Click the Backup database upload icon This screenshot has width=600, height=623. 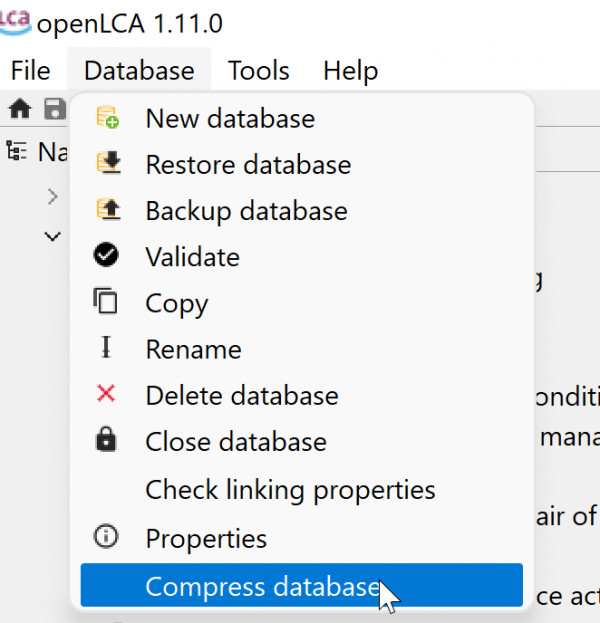pos(108,209)
